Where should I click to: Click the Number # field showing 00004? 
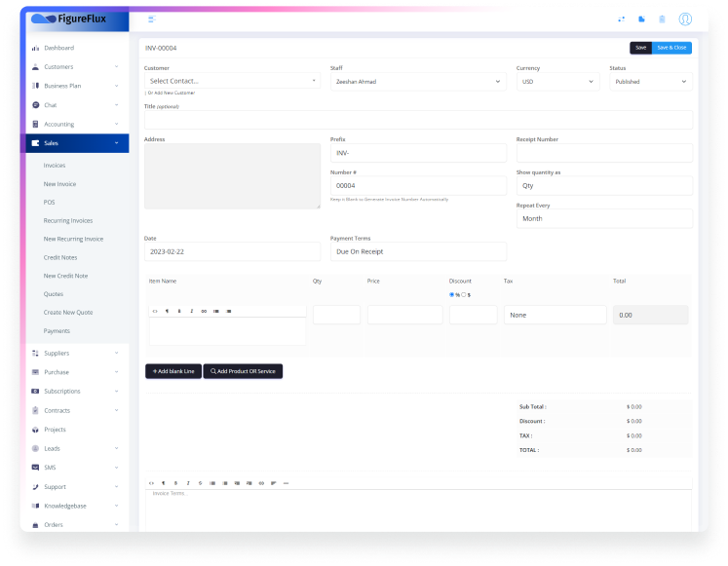point(418,185)
